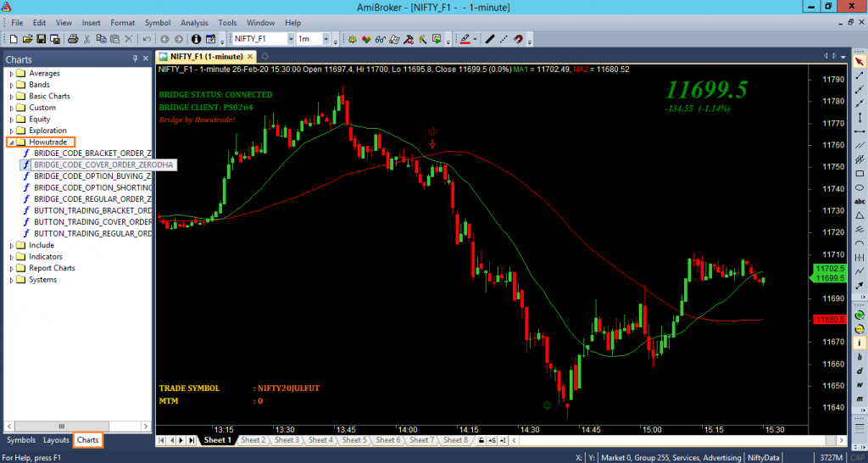Switch to the Symbols panel tab
The image size is (868, 463).
[x=21, y=440]
